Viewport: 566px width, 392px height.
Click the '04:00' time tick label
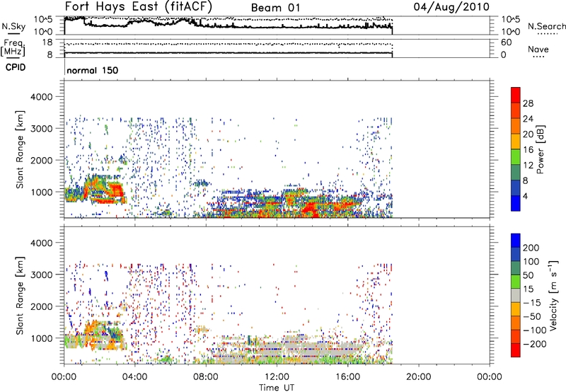point(134,377)
